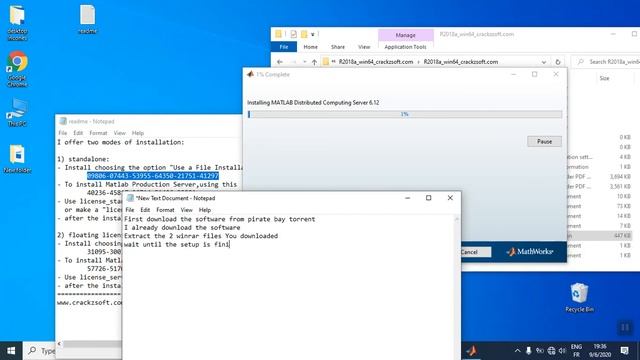Click the MathWorks logo in installer
The height and width of the screenshot is (360, 640).
click(530, 252)
